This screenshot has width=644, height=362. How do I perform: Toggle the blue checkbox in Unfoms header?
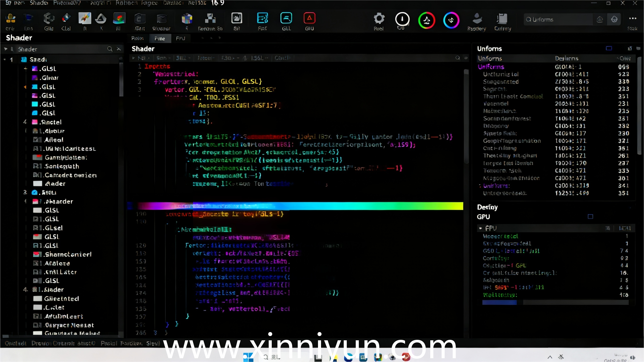[x=609, y=48]
